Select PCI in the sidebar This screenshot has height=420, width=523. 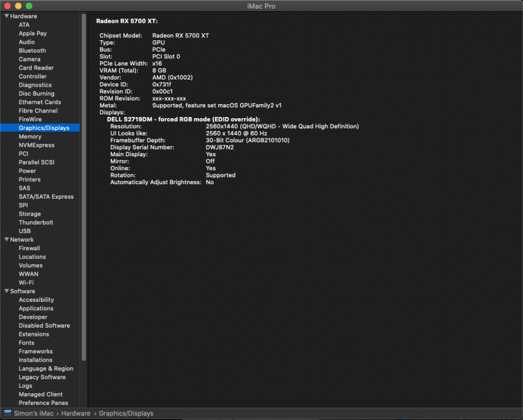(x=24, y=154)
